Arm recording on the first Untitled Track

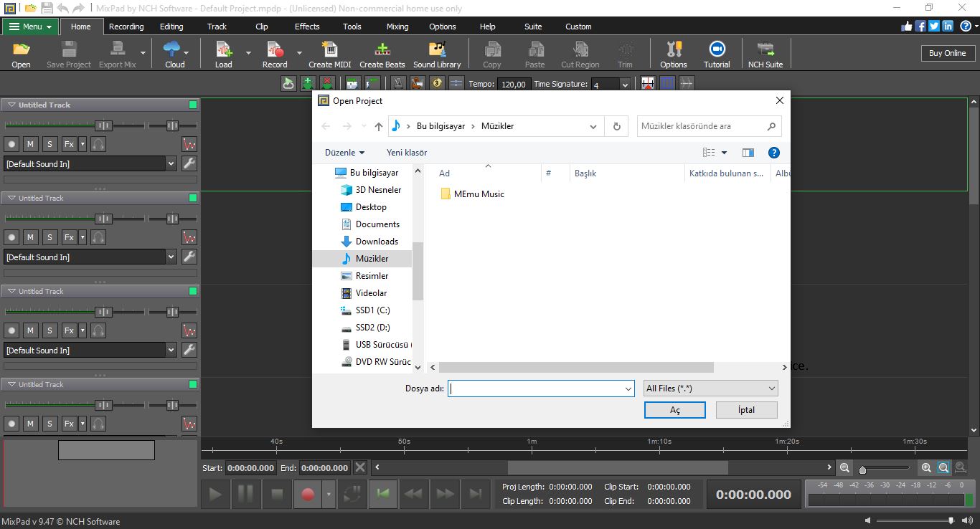[x=11, y=144]
